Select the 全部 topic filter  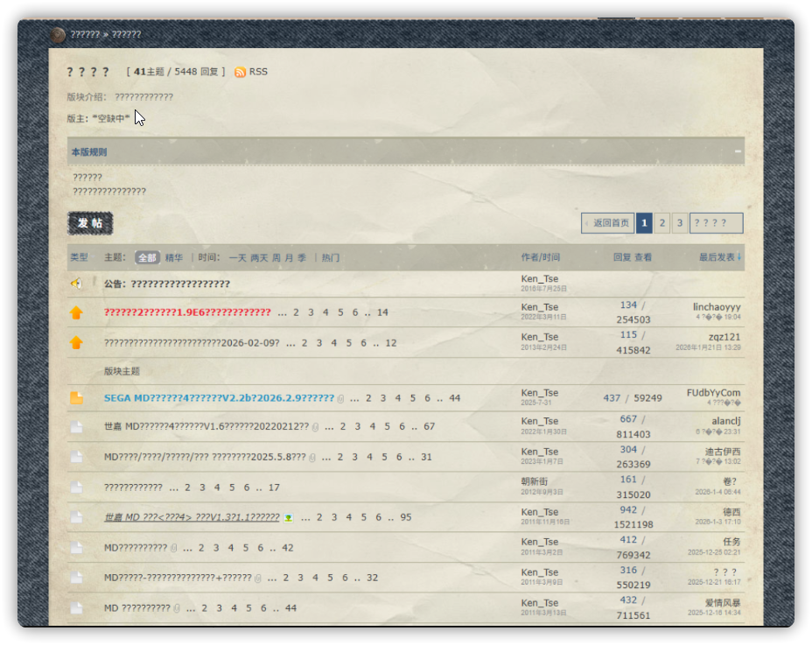click(147, 258)
